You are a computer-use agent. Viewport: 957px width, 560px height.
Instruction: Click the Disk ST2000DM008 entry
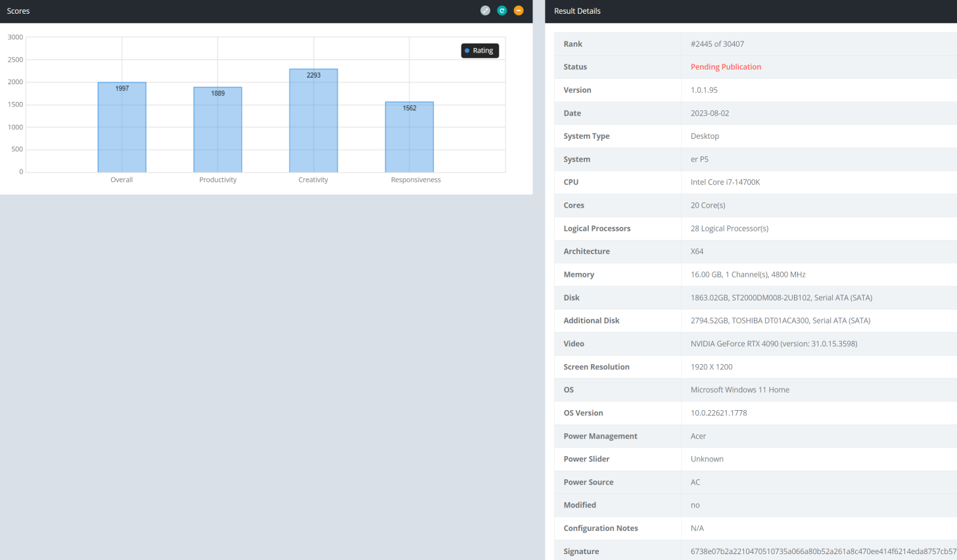point(781,298)
